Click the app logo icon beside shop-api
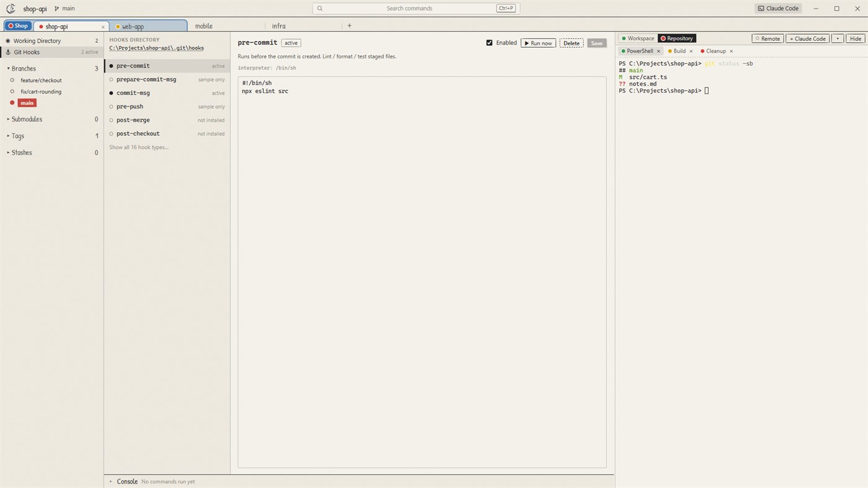Image resolution: width=868 pixels, height=488 pixels. (x=11, y=9)
